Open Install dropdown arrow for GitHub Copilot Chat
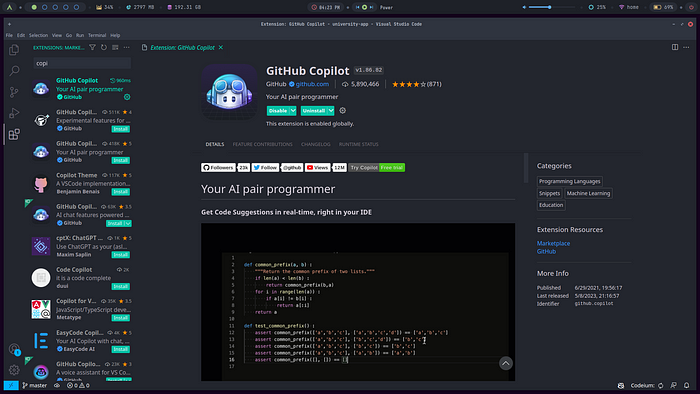 coord(128,223)
